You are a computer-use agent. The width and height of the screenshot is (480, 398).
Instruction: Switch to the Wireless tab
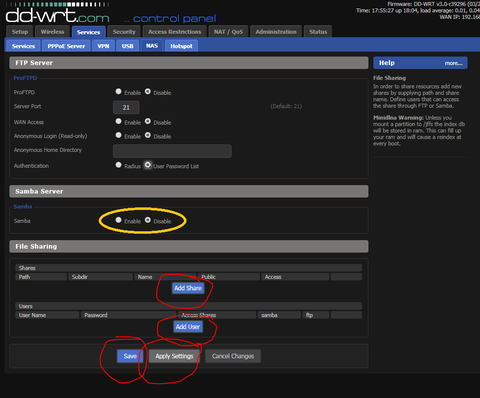pos(52,32)
